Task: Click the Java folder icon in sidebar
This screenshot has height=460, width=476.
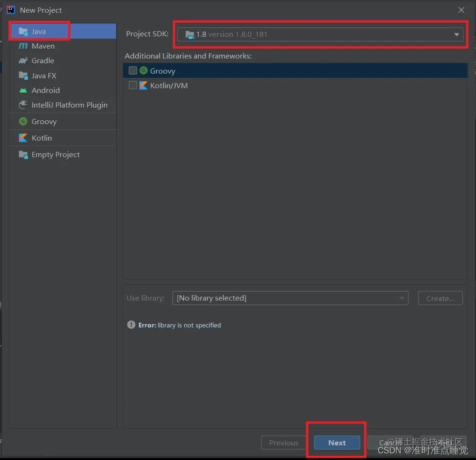Action: [23, 31]
